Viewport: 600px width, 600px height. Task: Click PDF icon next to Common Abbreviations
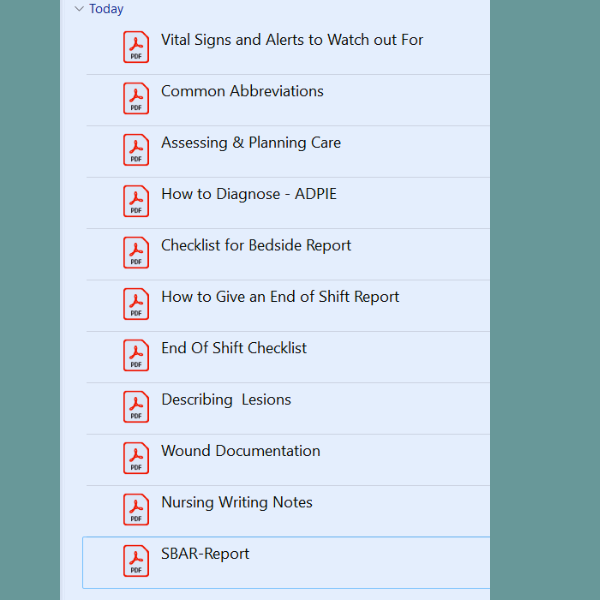pos(136,98)
